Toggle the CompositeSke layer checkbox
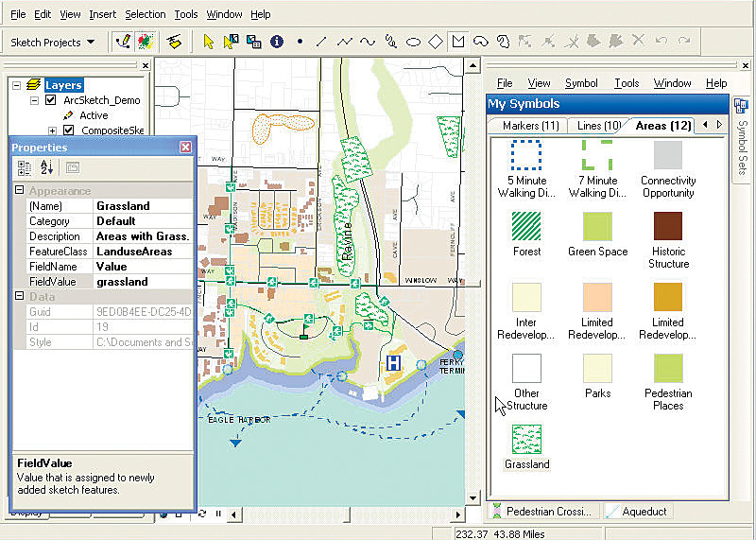756x540 pixels. click(x=68, y=131)
